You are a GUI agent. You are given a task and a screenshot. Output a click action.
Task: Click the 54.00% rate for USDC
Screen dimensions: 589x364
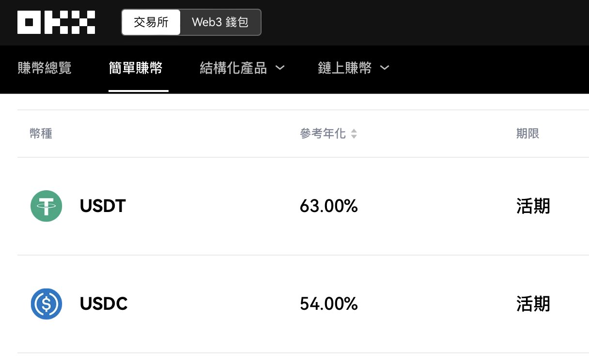point(329,304)
